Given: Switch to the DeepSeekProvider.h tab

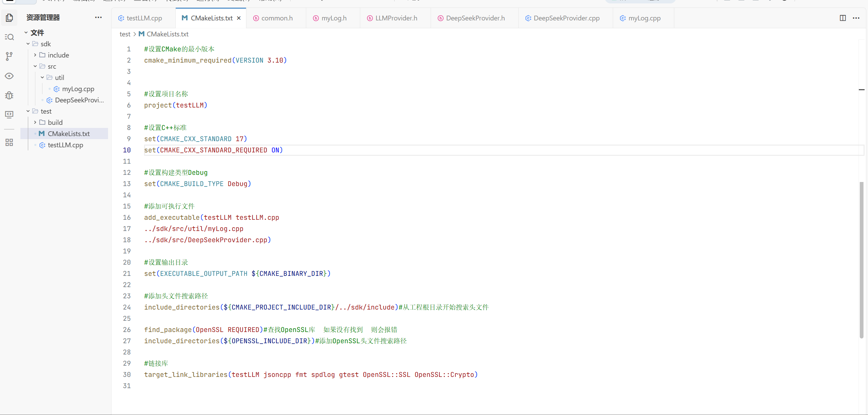Looking at the screenshot, I should [475, 18].
